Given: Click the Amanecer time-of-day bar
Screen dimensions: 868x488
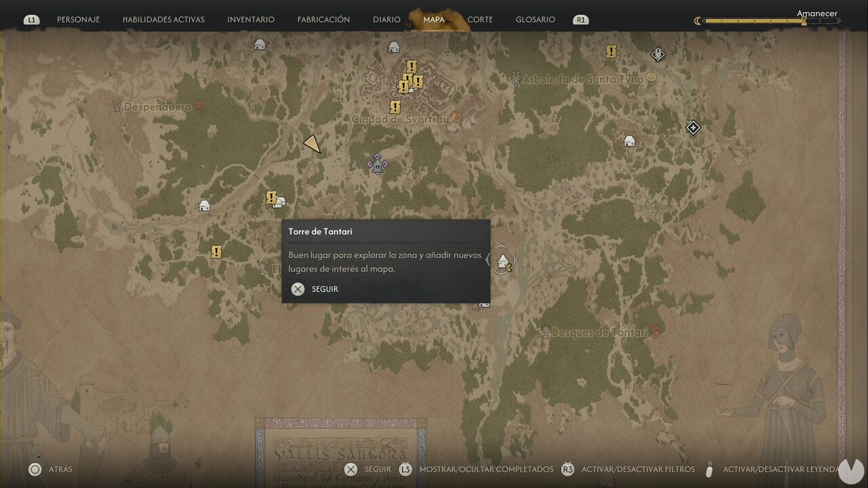Looking at the screenshot, I should pos(772,21).
